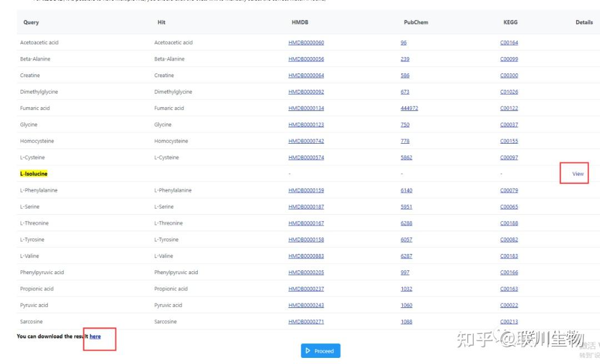Open PubChem link 96

pos(404,42)
